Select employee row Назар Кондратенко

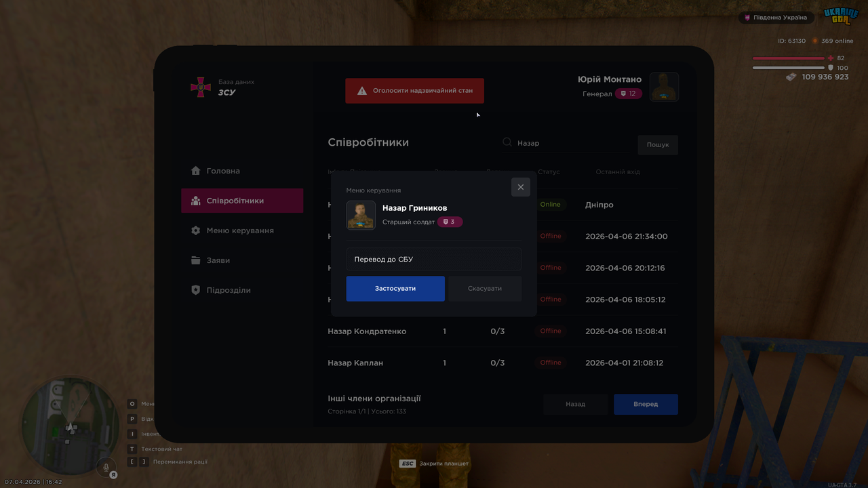point(502,331)
